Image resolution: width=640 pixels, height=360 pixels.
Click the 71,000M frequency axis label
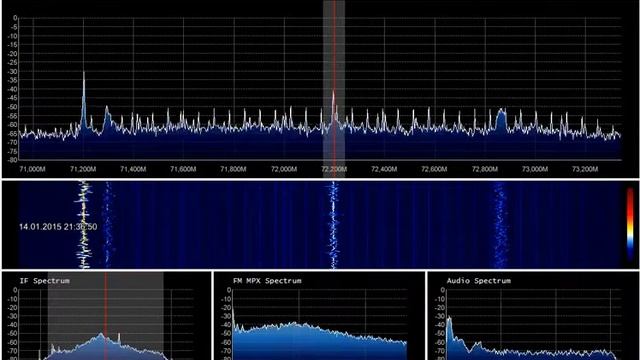(x=33, y=169)
